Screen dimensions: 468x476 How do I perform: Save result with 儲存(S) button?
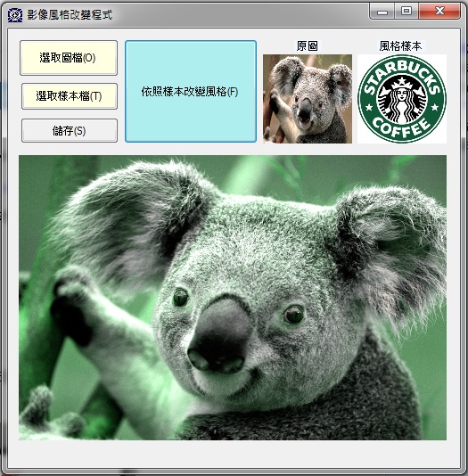[70, 130]
